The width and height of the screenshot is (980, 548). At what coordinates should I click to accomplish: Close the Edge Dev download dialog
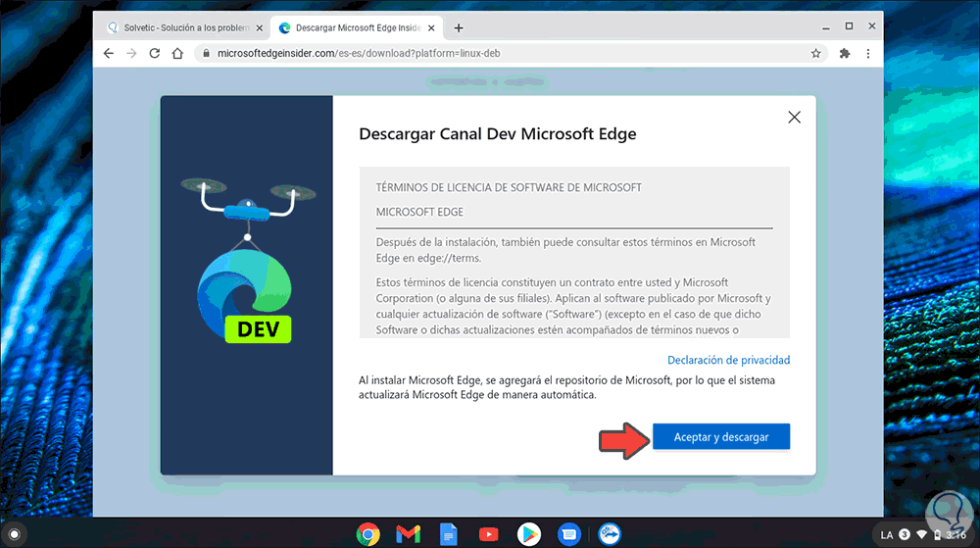[x=795, y=118]
